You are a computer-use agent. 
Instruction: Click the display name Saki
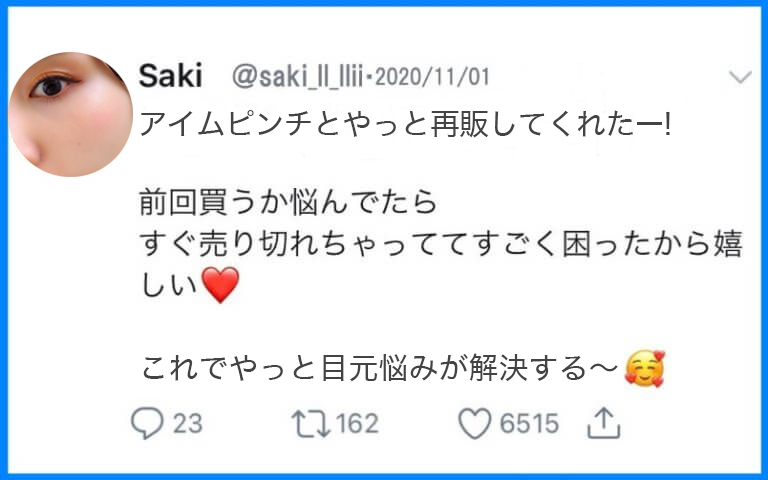[170, 76]
